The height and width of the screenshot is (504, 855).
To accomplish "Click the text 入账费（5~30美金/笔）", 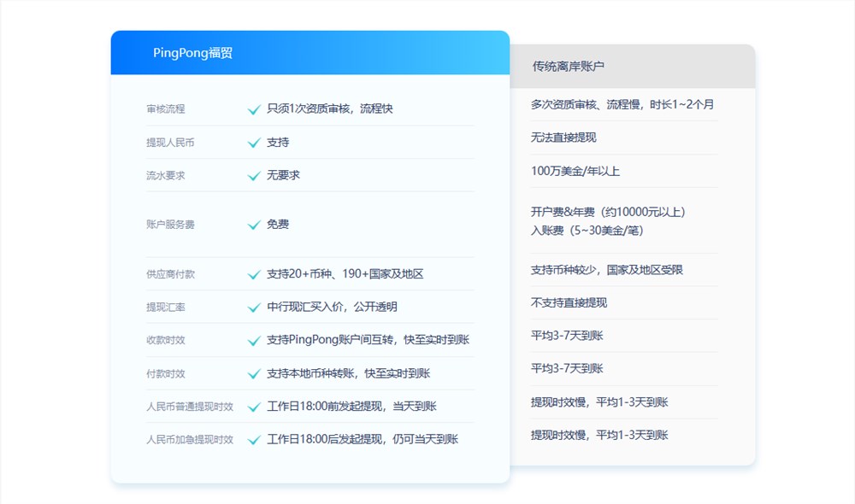I will [587, 231].
